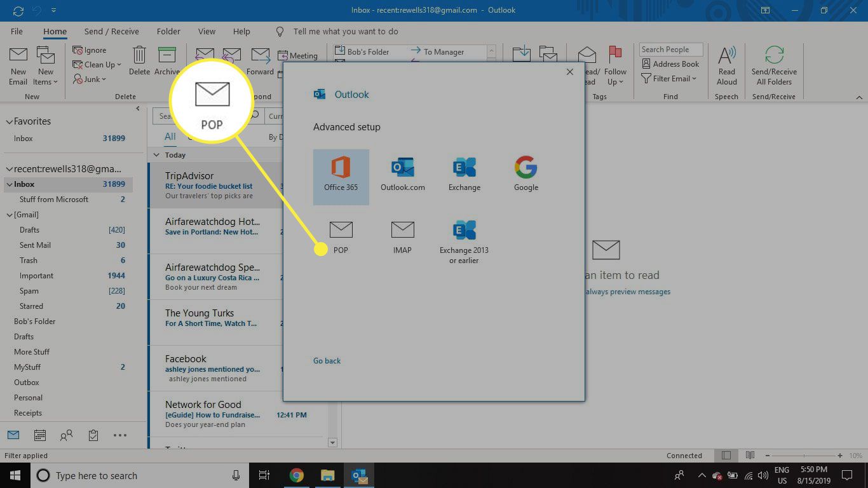Open the File menu
The image size is (868, 488).
pyautogui.click(x=17, y=31)
